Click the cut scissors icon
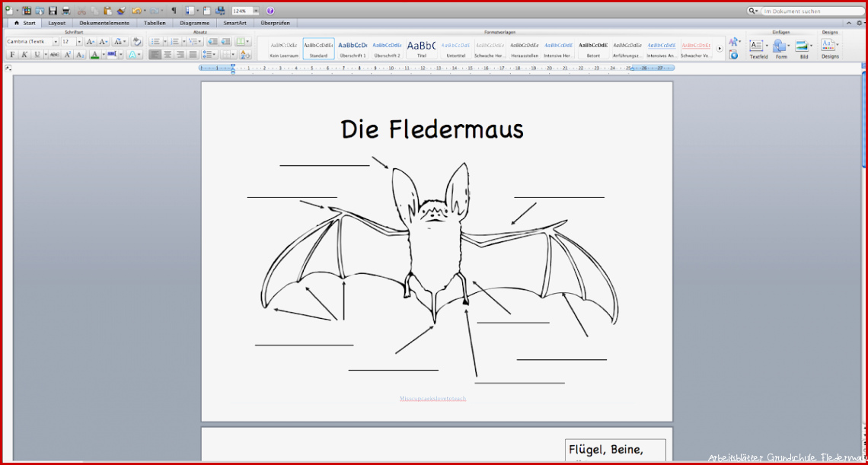Image resolution: width=868 pixels, height=465 pixels. pyautogui.click(x=81, y=11)
